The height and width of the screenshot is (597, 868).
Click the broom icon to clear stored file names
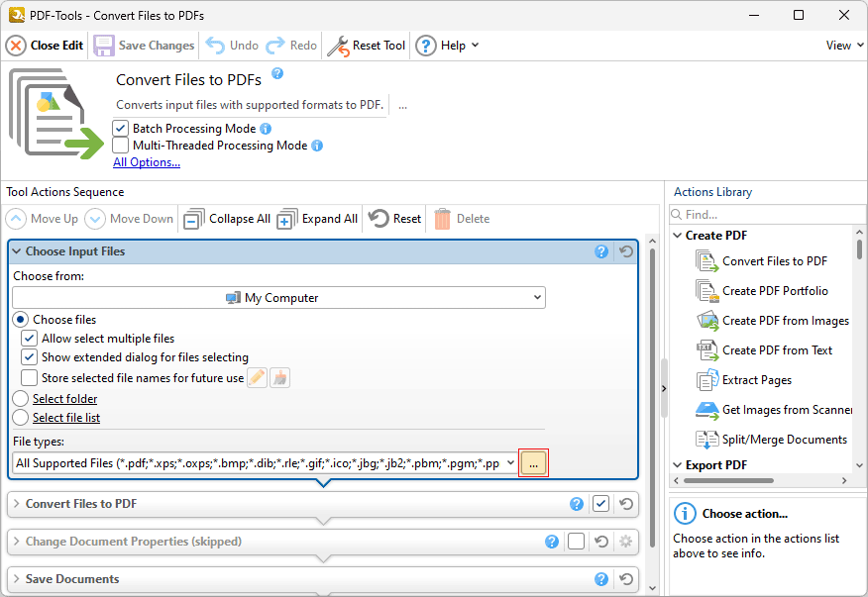280,378
